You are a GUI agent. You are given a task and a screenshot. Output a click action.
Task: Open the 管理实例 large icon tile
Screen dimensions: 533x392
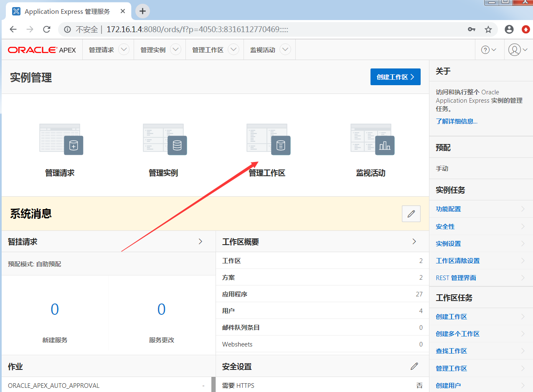[164, 150]
